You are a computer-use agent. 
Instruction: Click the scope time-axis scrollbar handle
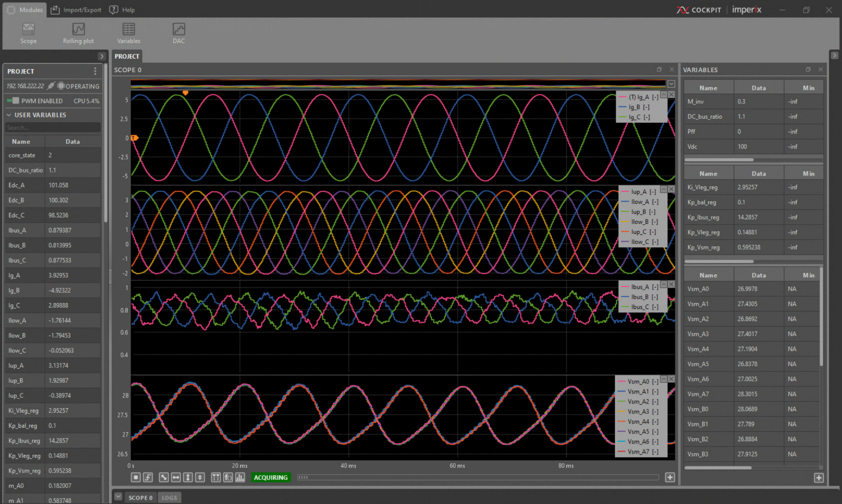click(303, 477)
